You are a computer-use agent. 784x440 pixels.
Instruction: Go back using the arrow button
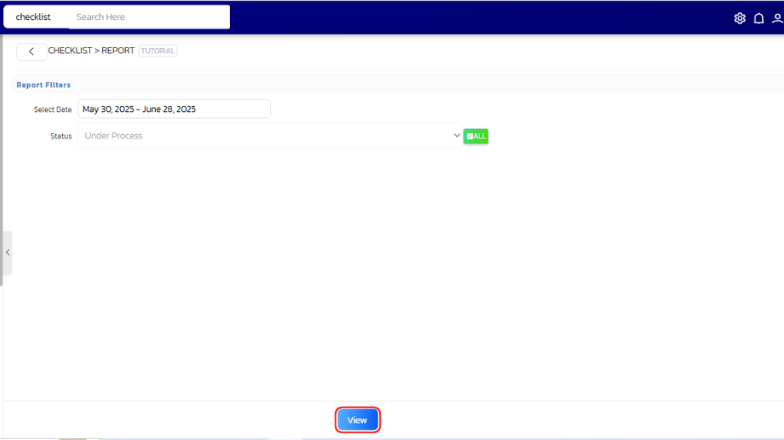(x=32, y=52)
